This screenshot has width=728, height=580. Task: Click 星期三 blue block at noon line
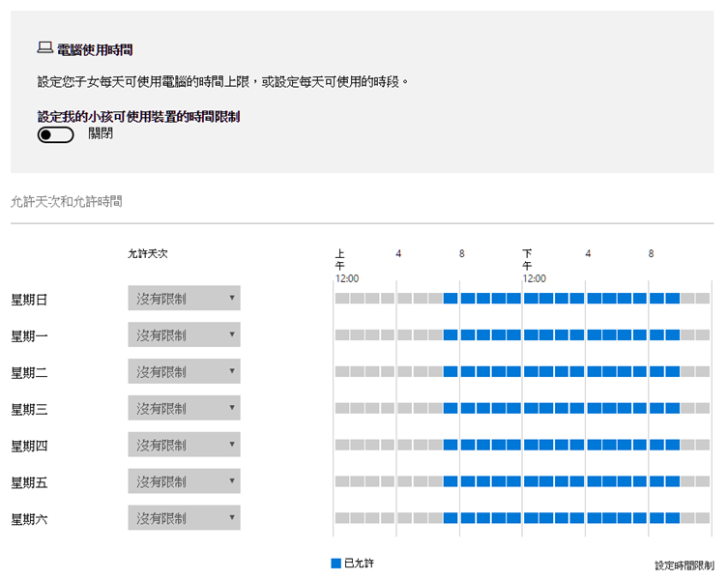(530, 409)
